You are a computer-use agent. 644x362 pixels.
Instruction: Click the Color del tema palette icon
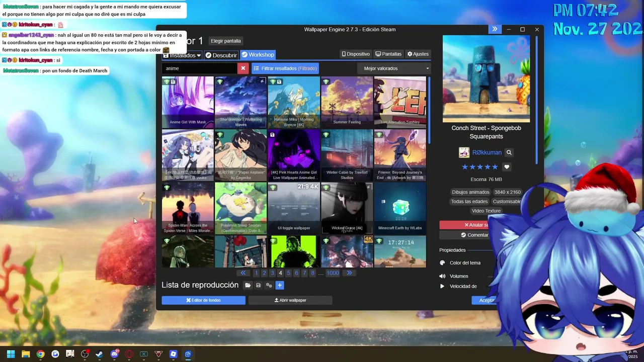click(x=442, y=262)
